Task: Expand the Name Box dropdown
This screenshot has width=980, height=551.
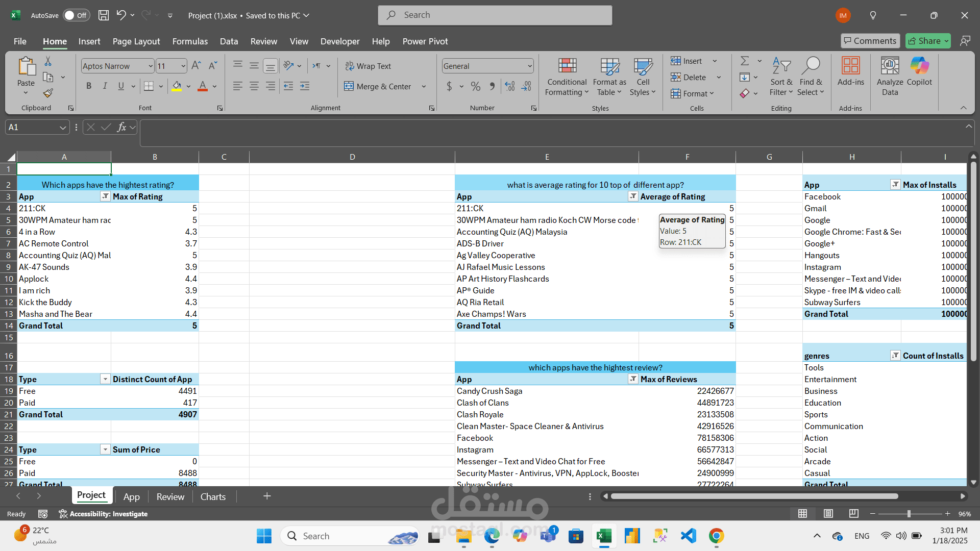Action: (63, 128)
